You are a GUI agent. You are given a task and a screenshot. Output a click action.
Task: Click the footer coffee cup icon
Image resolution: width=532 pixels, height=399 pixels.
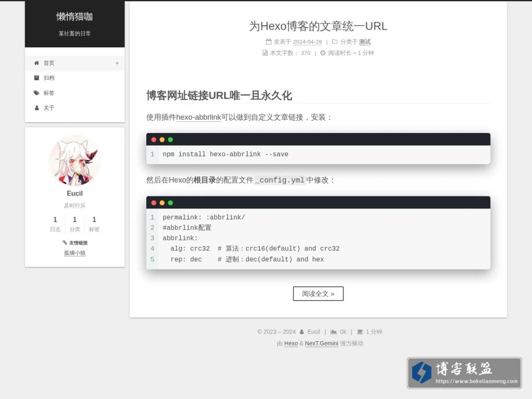pyautogui.click(x=360, y=332)
